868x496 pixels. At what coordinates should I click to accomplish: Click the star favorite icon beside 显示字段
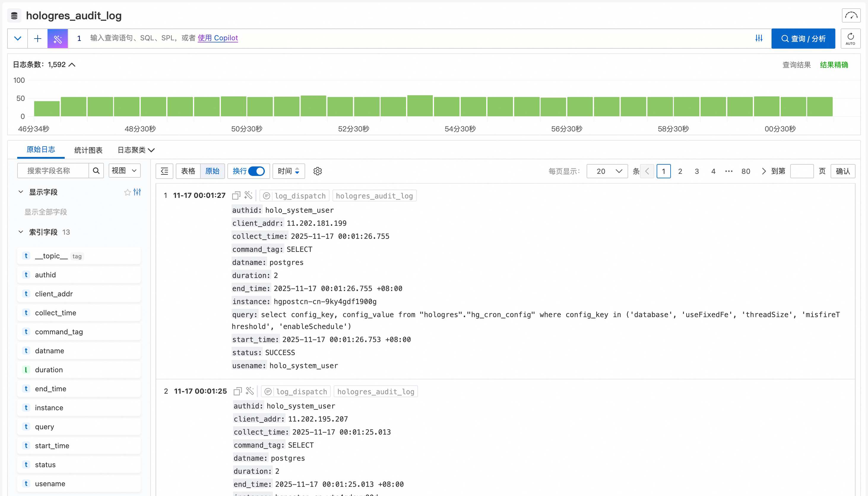coord(127,192)
